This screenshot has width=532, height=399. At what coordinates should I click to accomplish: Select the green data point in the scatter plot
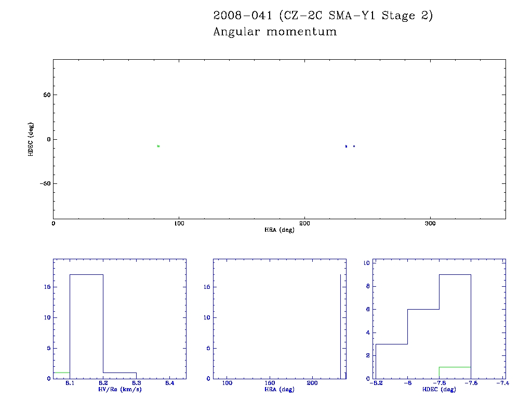158,146
